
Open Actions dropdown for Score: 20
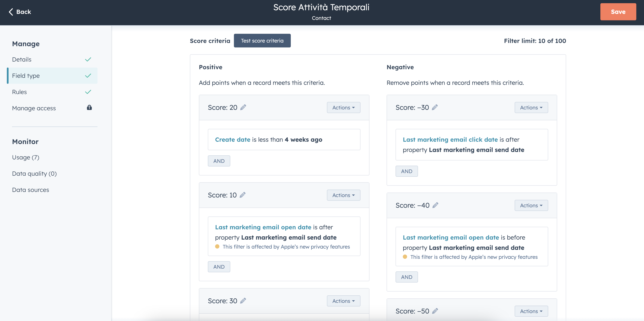click(344, 107)
